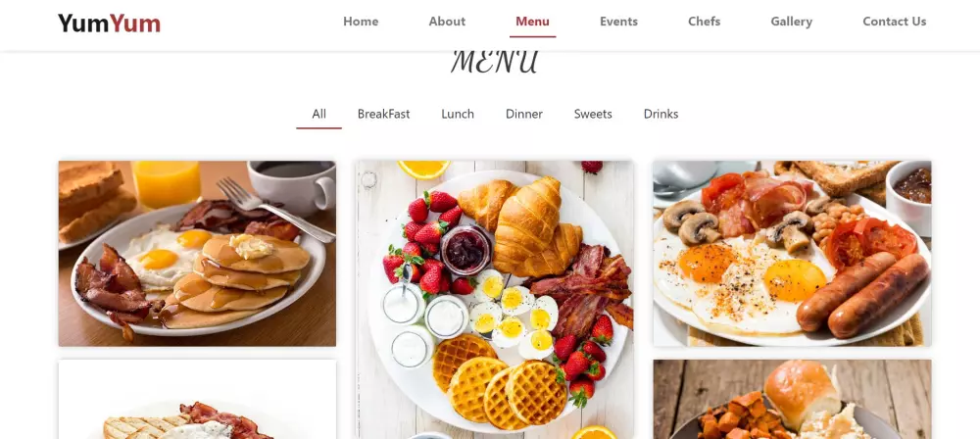Screen dimensions: 980x439
Task: Click Contact Us in header
Action: [895, 22]
